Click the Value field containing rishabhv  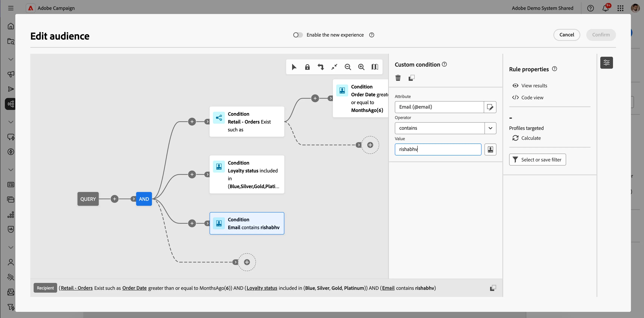coord(438,149)
